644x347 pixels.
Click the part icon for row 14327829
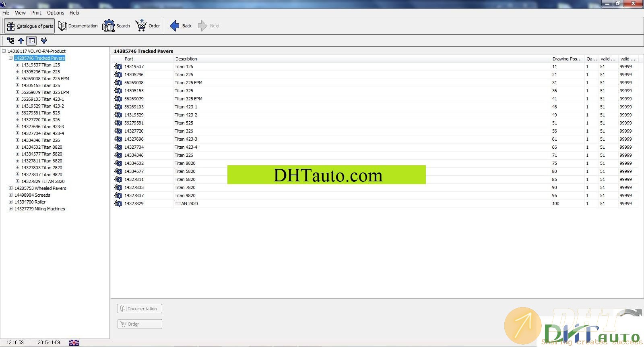coord(118,204)
